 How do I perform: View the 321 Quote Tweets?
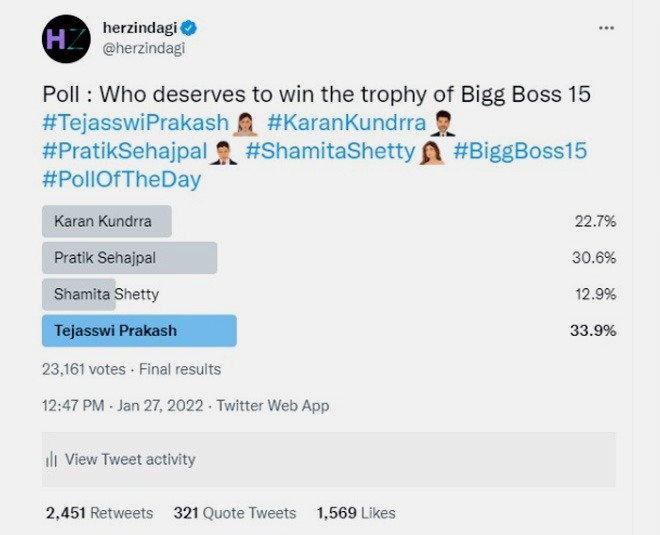(235, 513)
